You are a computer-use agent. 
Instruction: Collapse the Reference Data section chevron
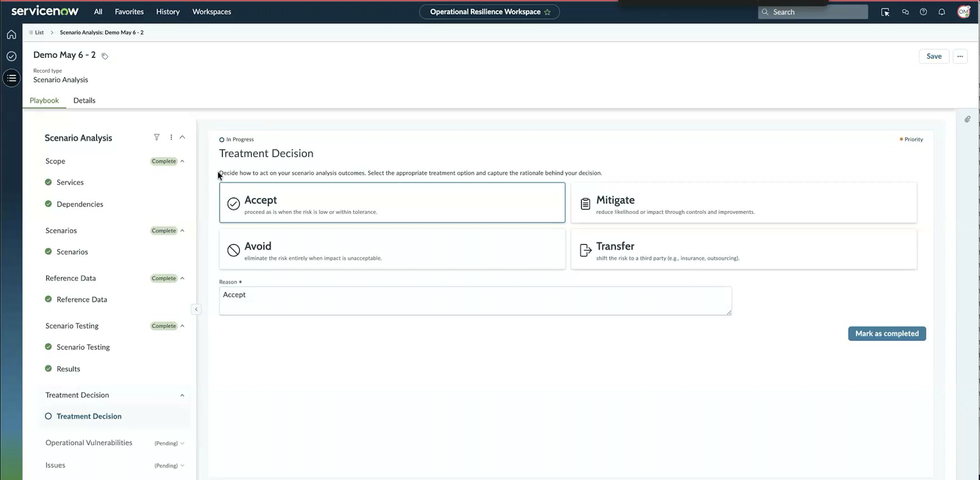click(182, 278)
